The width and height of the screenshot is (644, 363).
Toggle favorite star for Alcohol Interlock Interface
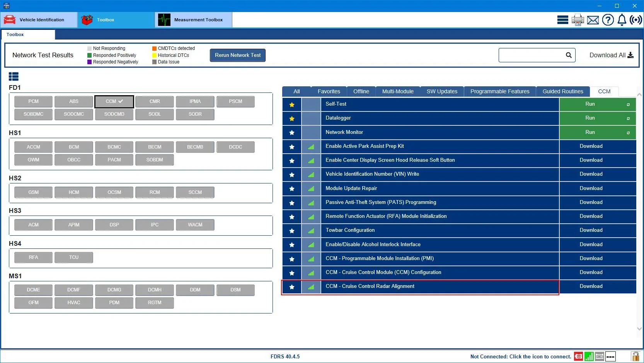[x=292, y=245]
